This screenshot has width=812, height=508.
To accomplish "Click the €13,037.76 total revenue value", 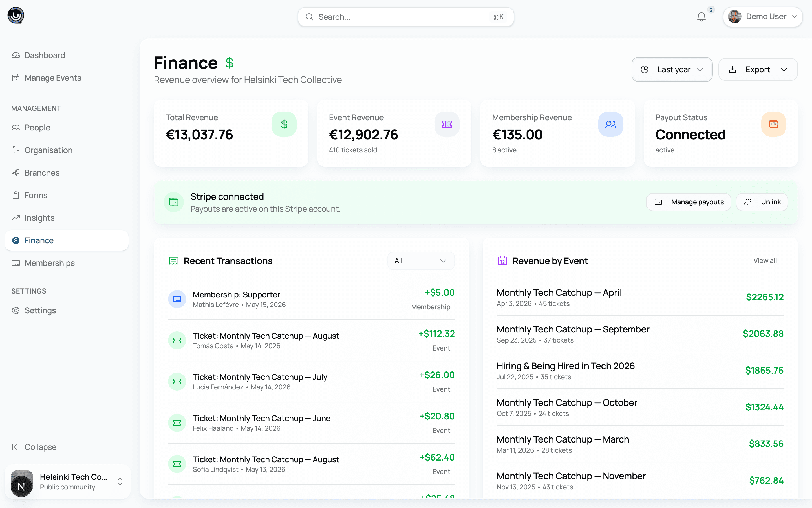I will [199, 135].
